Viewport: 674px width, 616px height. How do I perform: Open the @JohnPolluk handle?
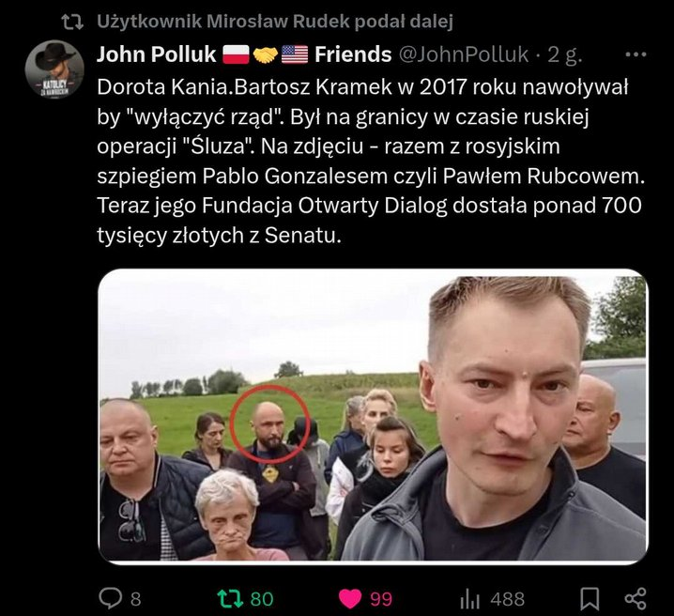point(464,54)
